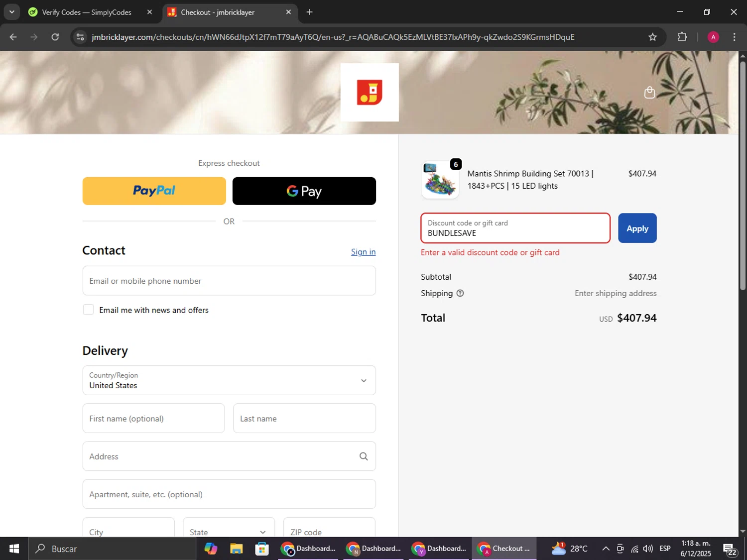The image size is (747, 560).
Task: Close the Checkout jmbricklayer tab
Action: pyautogui.click(x=288, y=12)
